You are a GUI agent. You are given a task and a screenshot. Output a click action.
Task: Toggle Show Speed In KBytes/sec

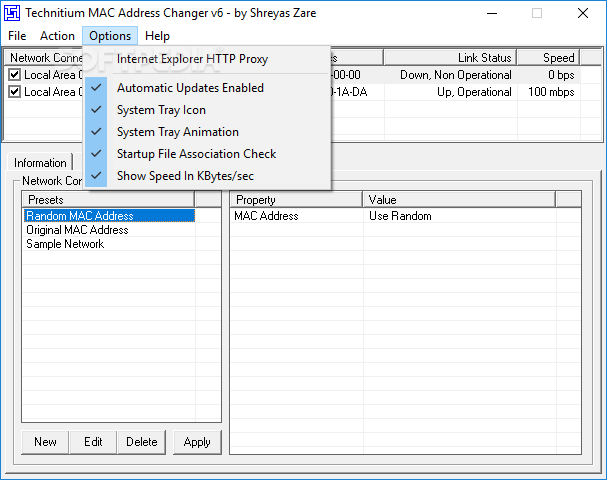click(207, 176)
